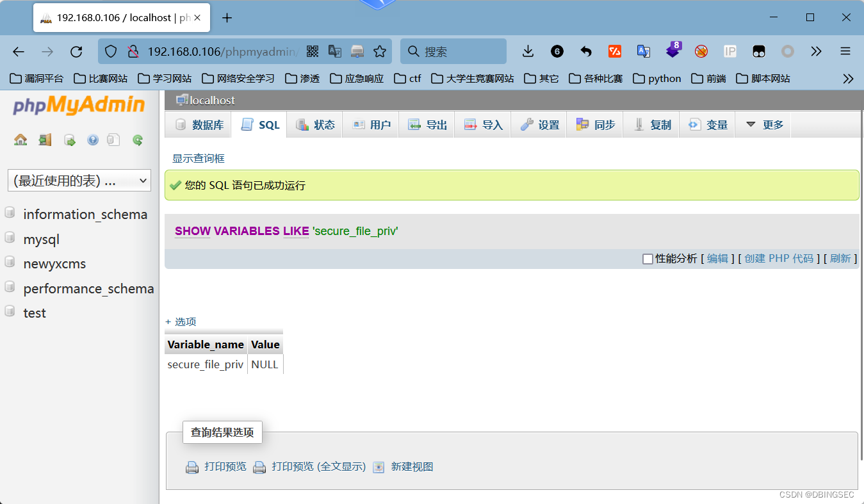Close the 192.168.0.106 browser tab

tap(199, 18)
